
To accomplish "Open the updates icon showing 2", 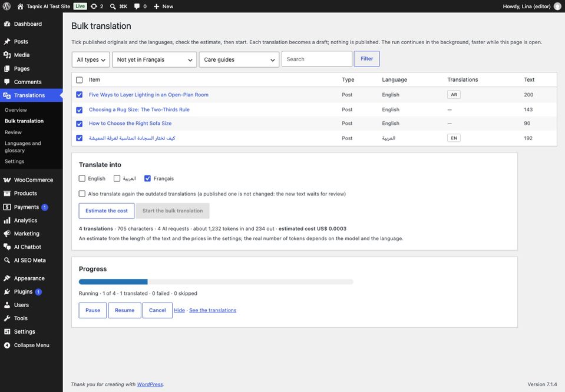I will click(94, 6).
